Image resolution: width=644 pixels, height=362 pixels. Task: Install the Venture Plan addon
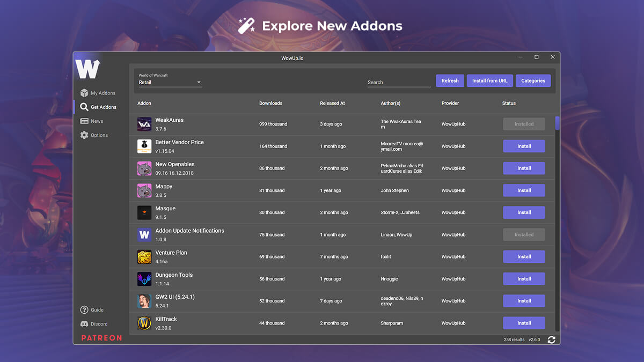(524, 257)
